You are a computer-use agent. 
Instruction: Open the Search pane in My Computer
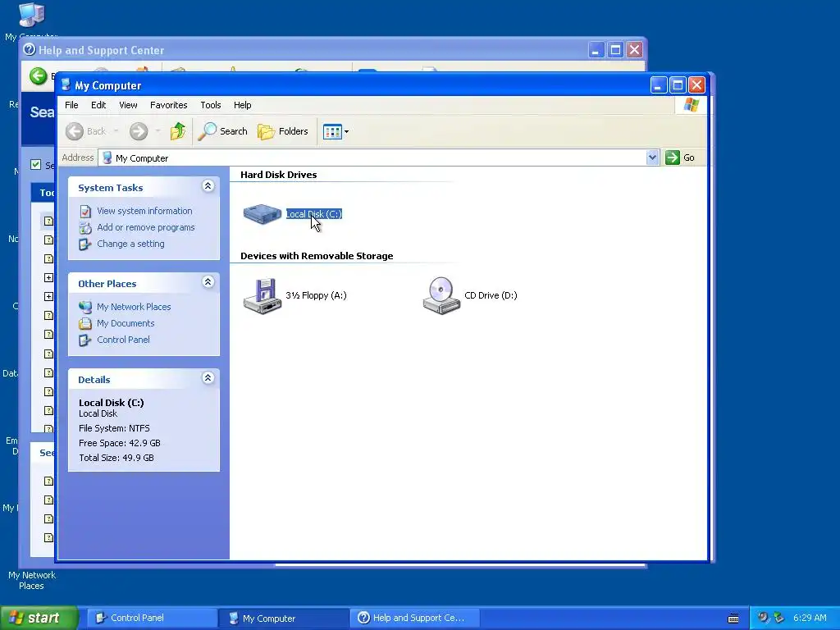coord(223,131)
